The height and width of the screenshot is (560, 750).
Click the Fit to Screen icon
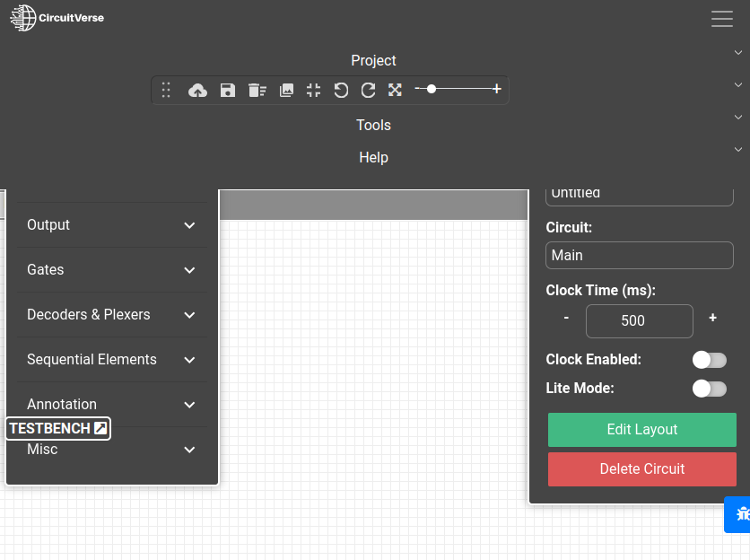[x=313, y=90]
